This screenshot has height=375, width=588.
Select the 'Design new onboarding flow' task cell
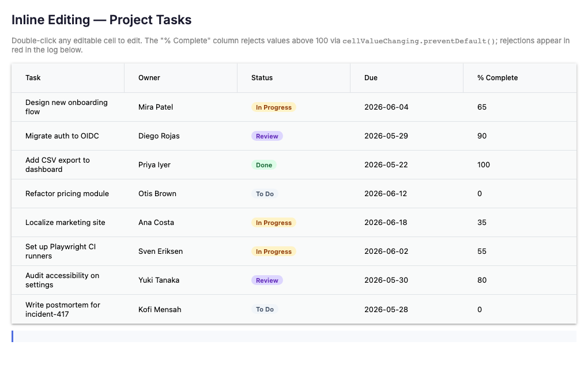pyautogui.click(x=68, y=107)
